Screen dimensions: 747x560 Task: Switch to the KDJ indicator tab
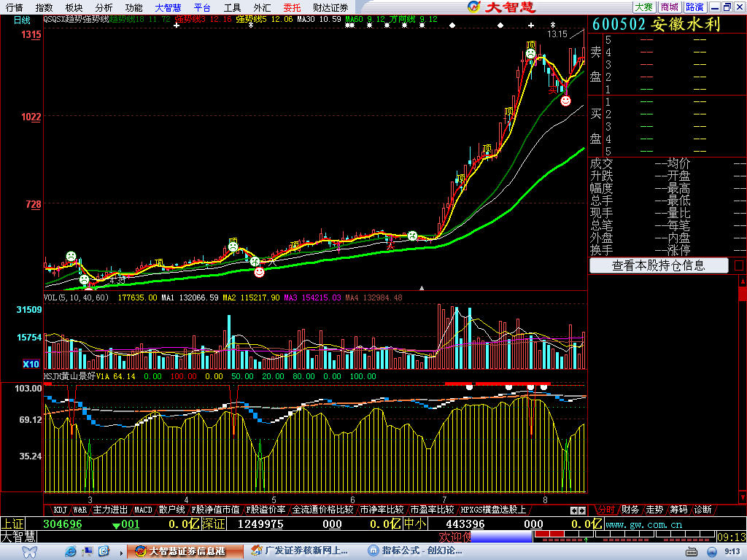(x=60, y=510)
